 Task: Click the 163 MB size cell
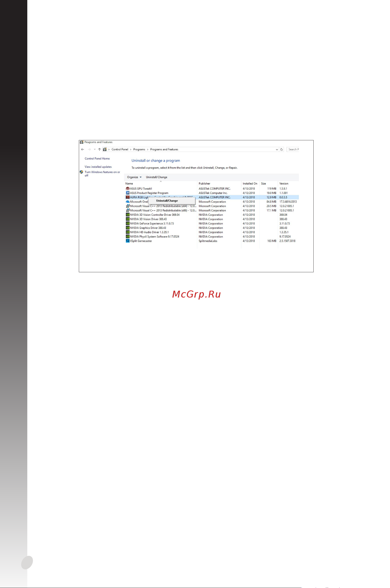[x=272, y=241]
